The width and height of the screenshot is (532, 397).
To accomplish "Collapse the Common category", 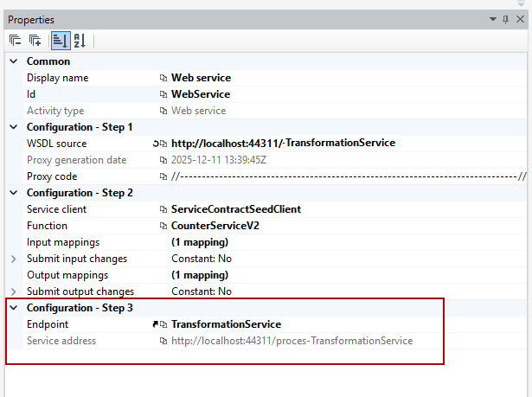I will (14, 61).
